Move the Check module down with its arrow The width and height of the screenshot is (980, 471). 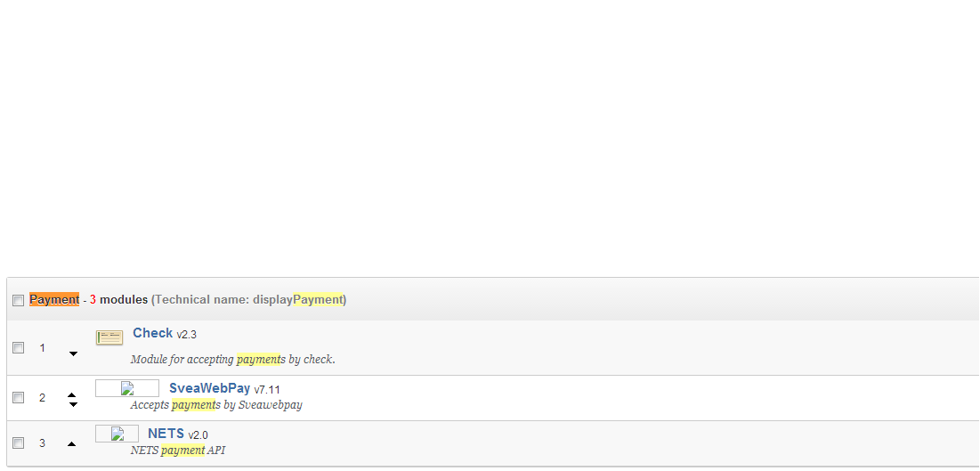coord(73,353)
